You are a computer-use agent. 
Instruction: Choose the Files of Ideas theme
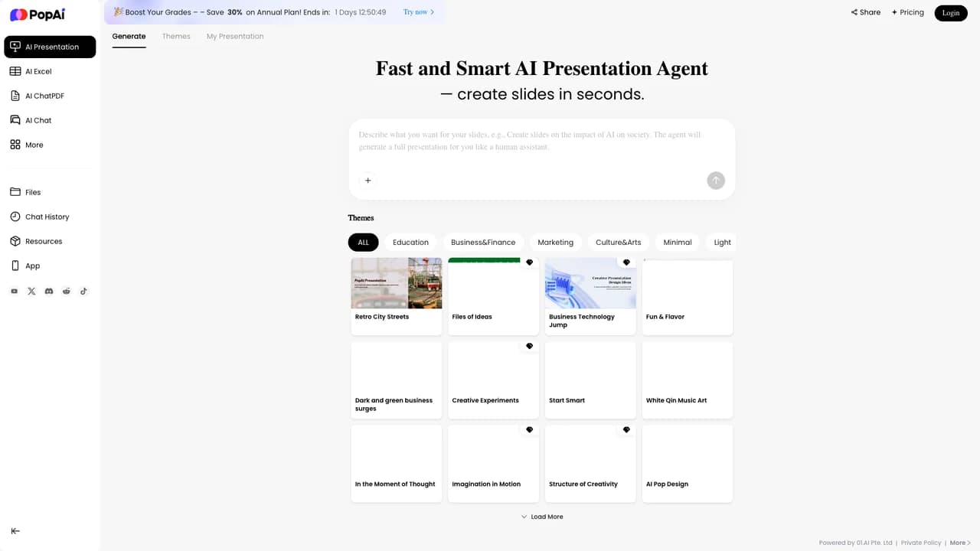click(x=493, y=296)
